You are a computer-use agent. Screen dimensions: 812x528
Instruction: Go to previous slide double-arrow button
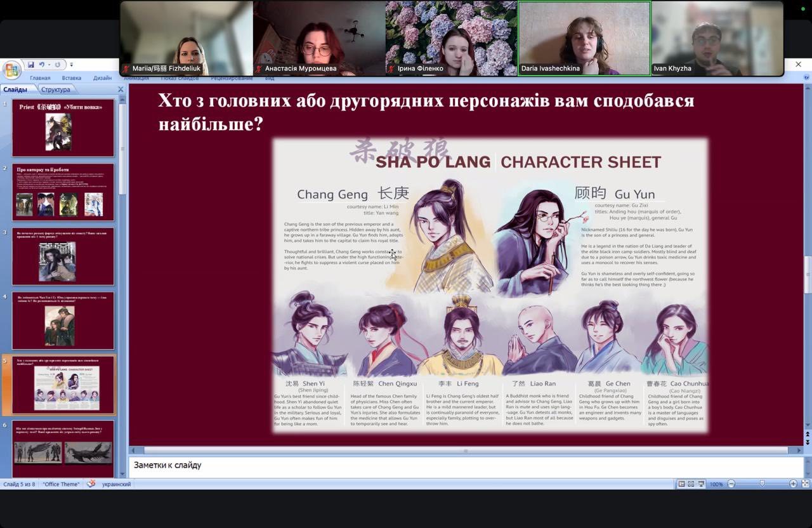(808, 435)
